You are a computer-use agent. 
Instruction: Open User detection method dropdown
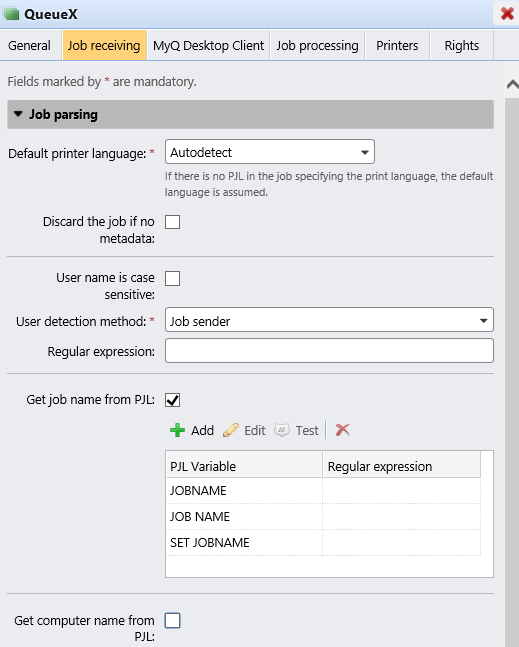(329, 320)
